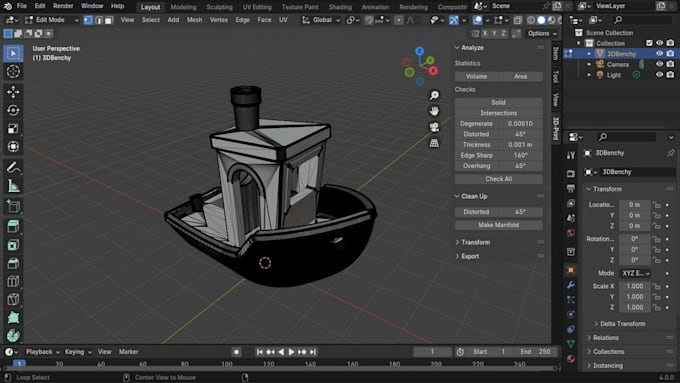Hide Light in viewport via eye icon
680x383 pixels.
(x=659, y=75)
